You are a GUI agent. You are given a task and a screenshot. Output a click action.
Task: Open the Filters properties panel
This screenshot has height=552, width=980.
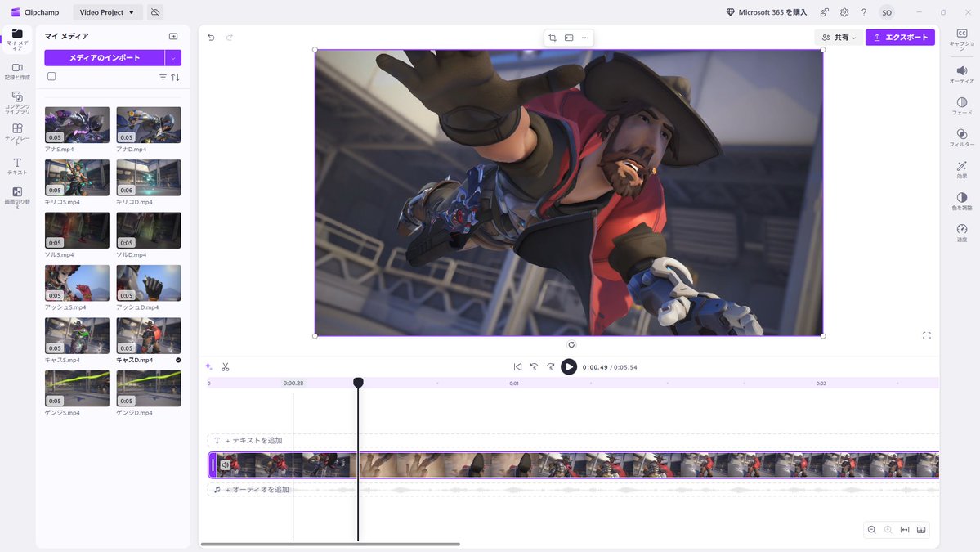click(x=962, y=137)
